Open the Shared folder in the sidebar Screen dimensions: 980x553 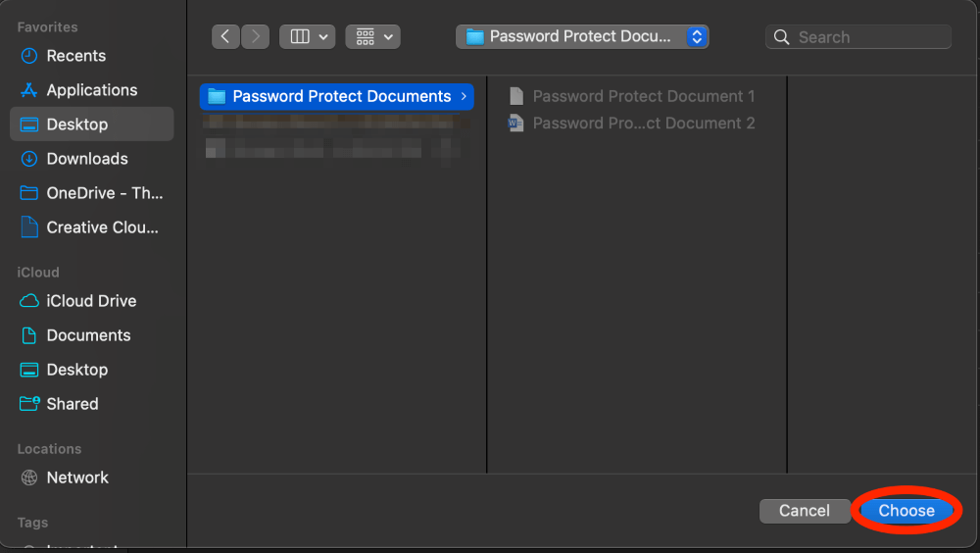72,404
